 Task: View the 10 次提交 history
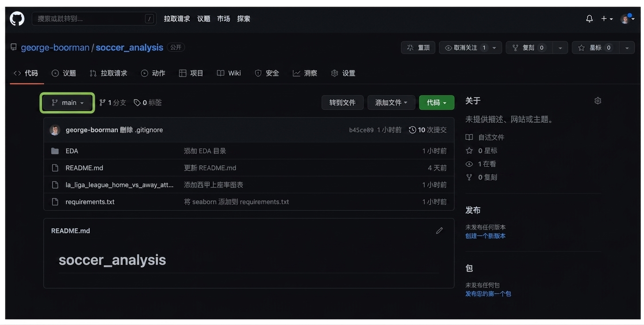click(x=428, y=130)
